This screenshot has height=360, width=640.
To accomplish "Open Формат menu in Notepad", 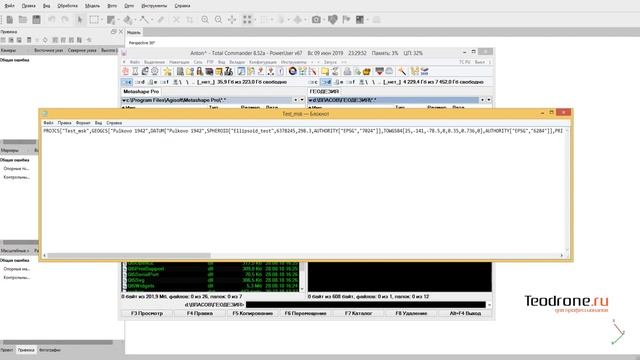I will [83, 122].
